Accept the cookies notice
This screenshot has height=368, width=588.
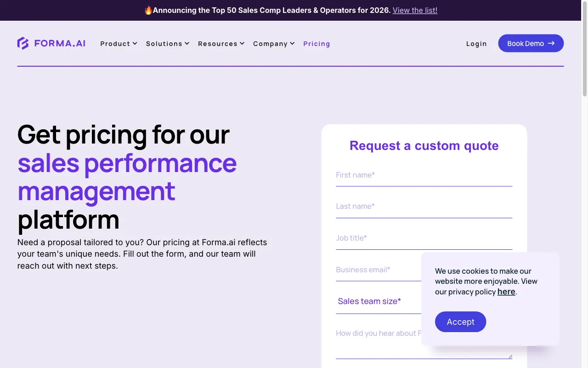[460, 322]
